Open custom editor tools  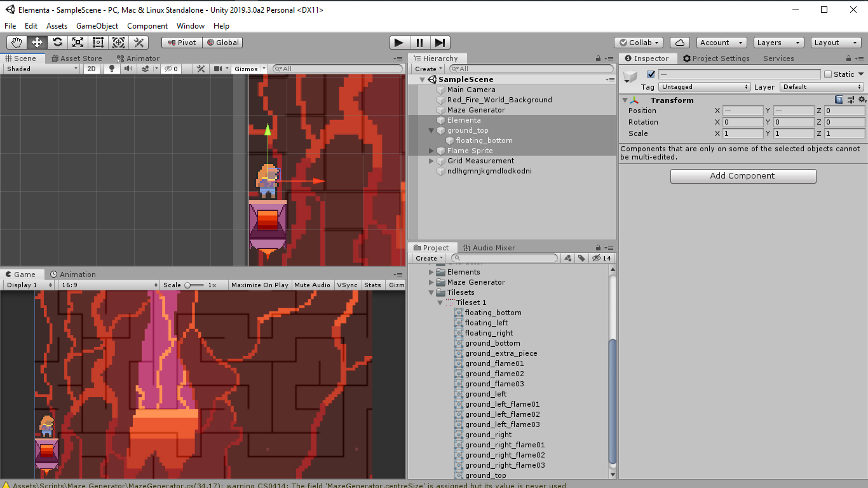coord(139,43)
